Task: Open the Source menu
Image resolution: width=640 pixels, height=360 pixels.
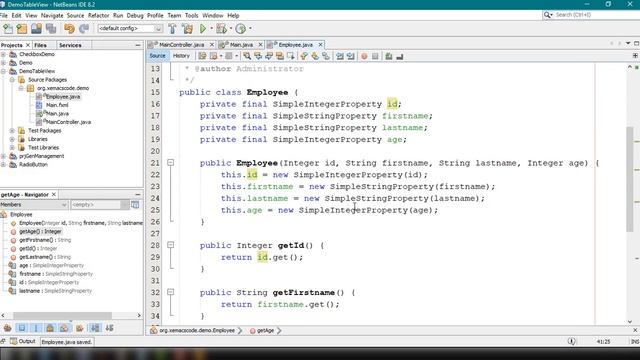Action: [75, 16]
